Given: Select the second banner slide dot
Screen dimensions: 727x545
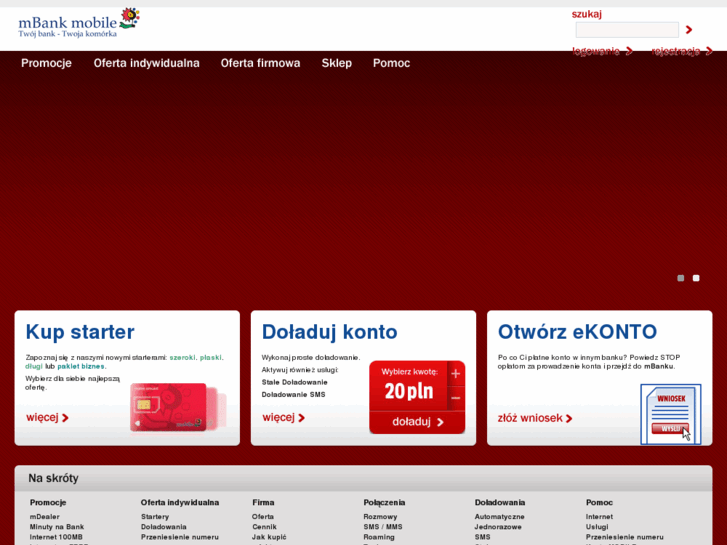Looking at the screenshot, I should pyautogui.click(x=696, y=278).
